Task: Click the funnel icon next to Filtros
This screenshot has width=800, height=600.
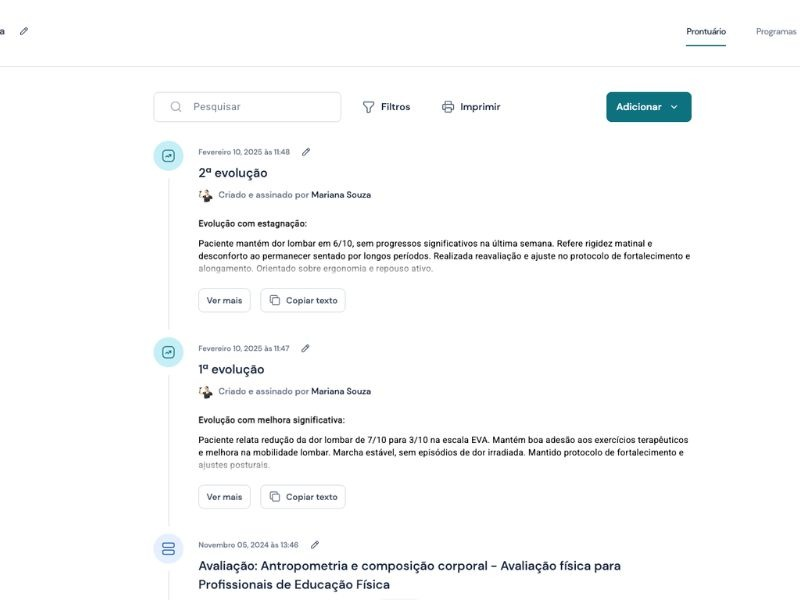Action: coord(369,106)
